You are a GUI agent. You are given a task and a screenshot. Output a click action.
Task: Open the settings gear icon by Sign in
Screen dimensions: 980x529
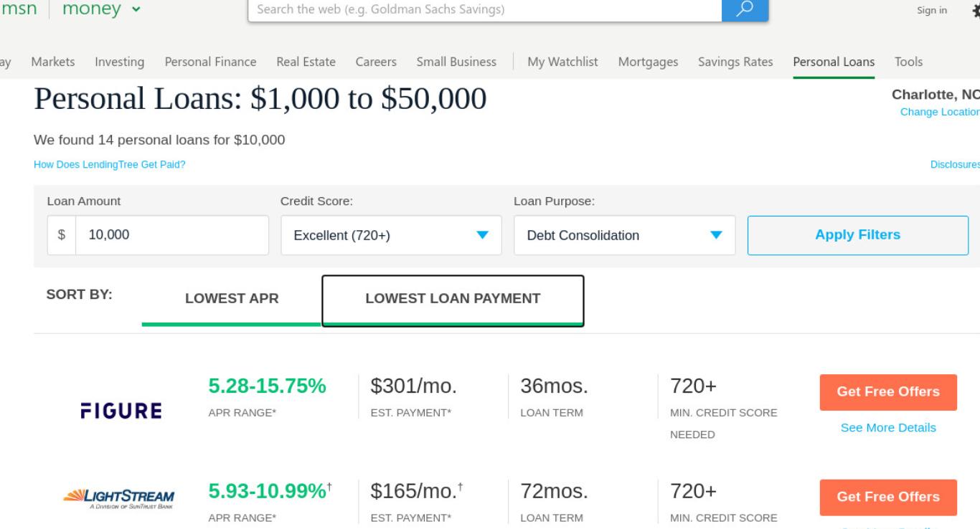tap(976, 10)
